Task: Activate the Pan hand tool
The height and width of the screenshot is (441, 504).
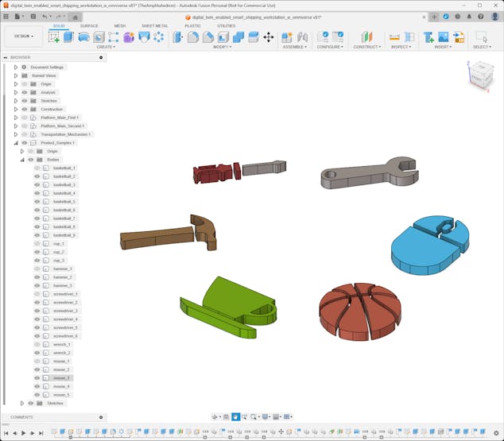Action: (236, 416)
